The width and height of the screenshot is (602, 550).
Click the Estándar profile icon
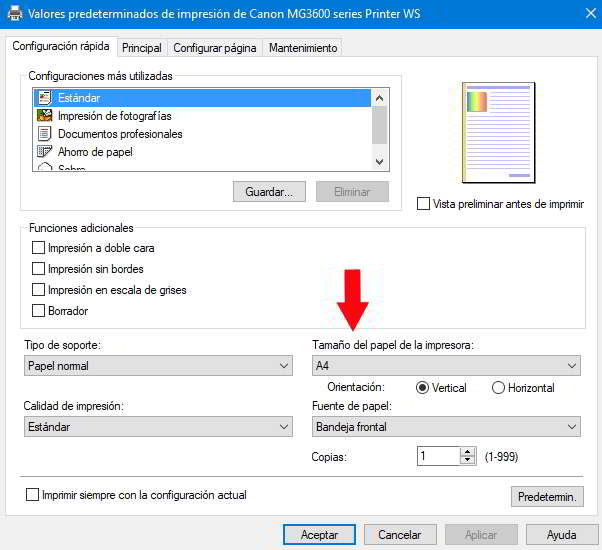(45, 98)
